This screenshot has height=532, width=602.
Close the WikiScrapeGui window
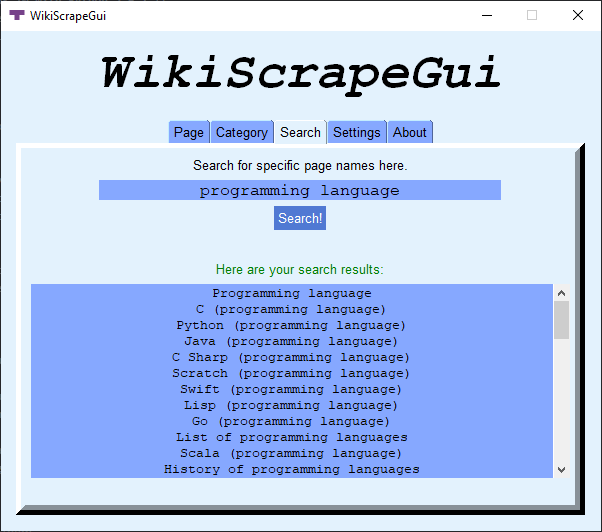(x=578, y=15)
